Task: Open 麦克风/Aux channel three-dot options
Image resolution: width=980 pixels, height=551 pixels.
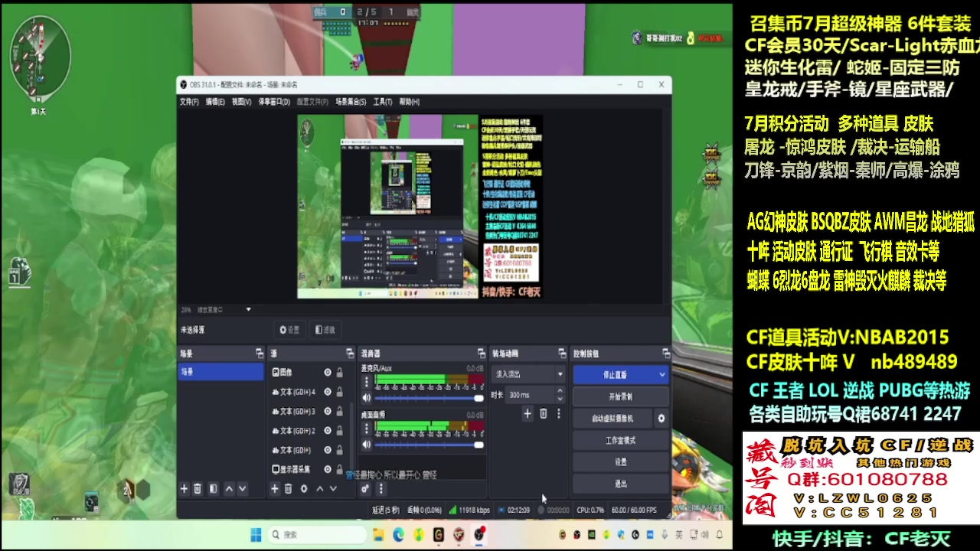Action: tap(366, 382)
